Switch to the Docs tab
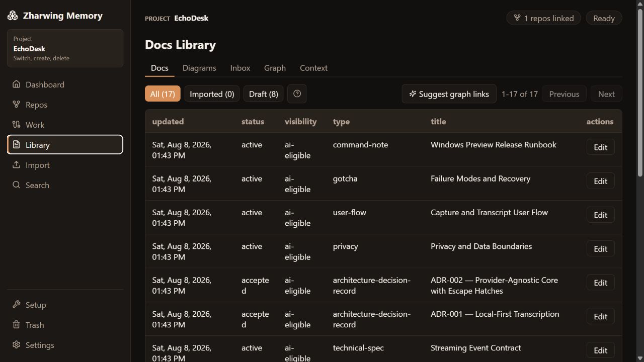The height and width of the screenshot is (362, 644). 159,68
